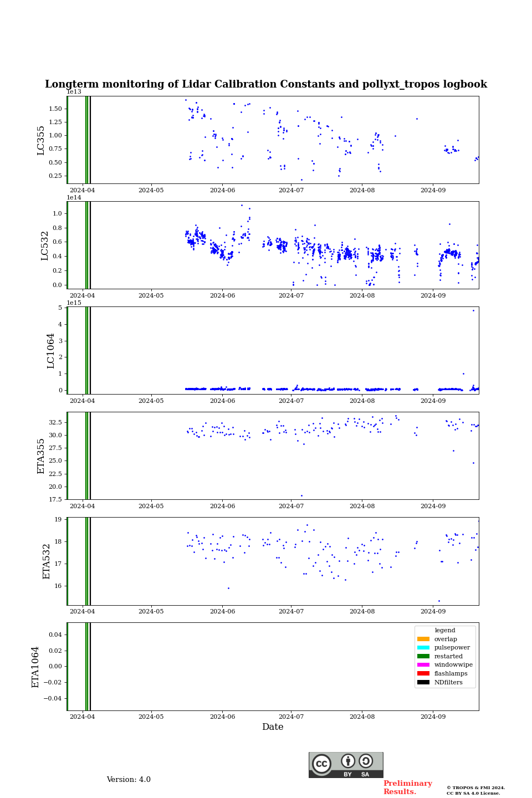This screenshot has height=798, width=532.
Task: Click the 'Version: 4.0' text
Action: click(129, 780)
